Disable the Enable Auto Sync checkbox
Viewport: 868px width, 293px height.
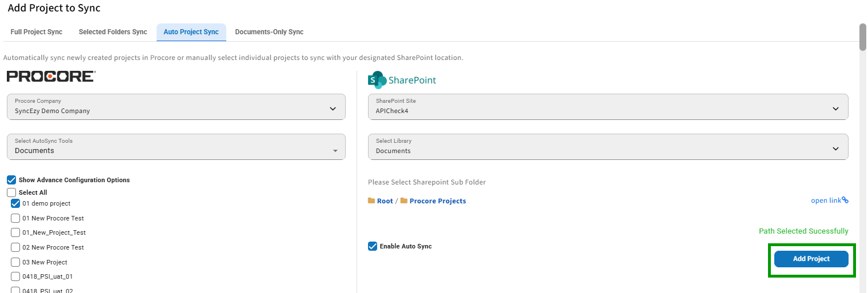(373, 246)
